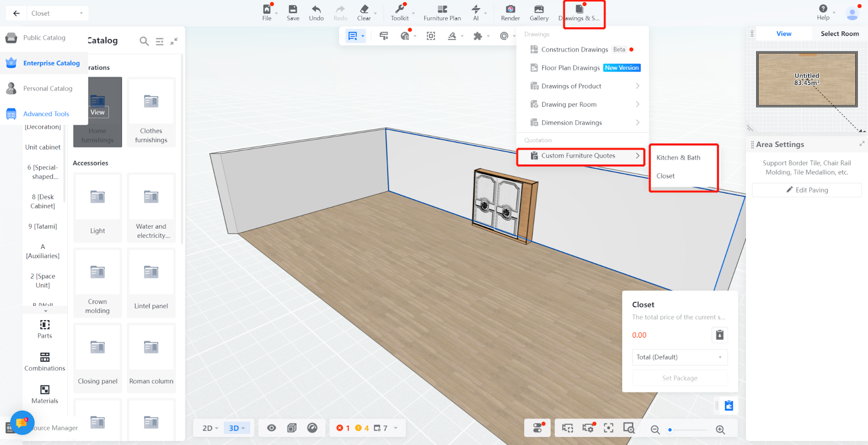Viewport: 868px width, 445px height.
Task: Open the Gallery icon in toolbar
Action: tap(539, 9)
